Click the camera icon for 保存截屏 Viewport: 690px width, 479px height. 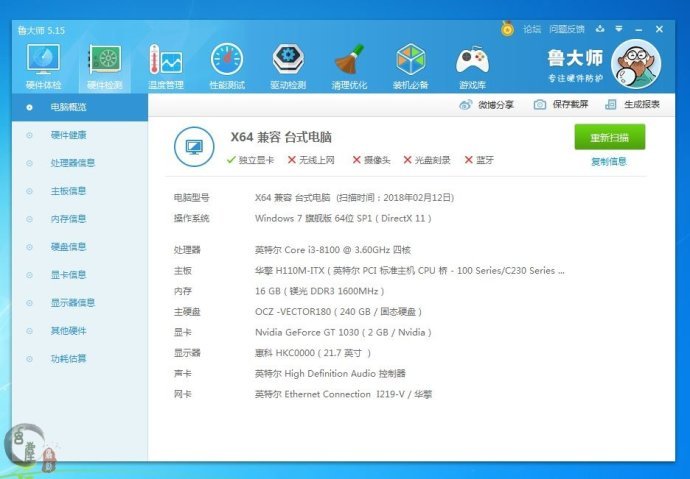(540, 105)
